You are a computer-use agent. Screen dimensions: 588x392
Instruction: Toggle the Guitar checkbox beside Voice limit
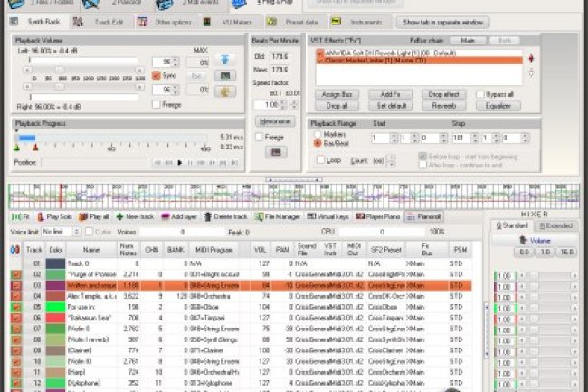coord(89,232)
